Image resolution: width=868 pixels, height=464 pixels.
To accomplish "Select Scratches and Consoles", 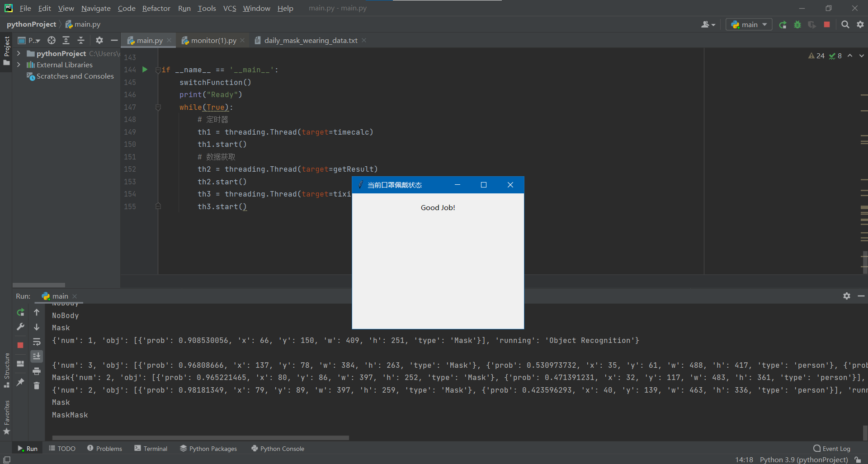I will (70, 76).
